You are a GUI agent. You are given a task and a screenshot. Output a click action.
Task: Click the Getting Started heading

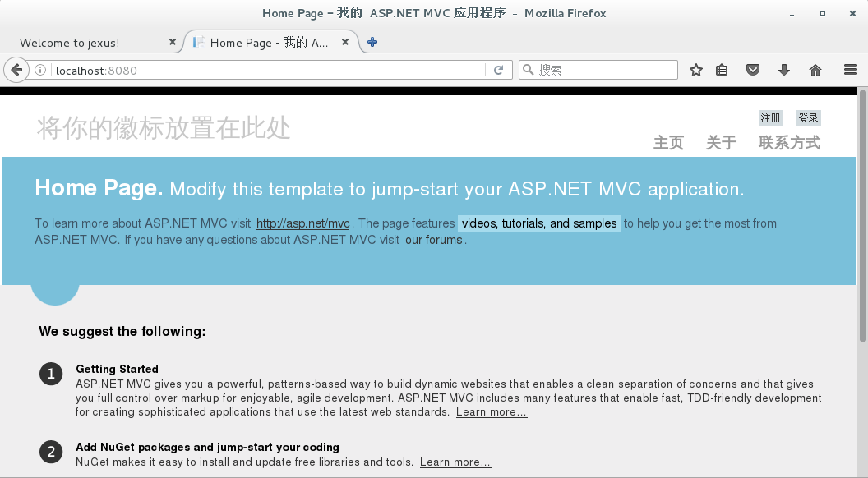point(118,369)
